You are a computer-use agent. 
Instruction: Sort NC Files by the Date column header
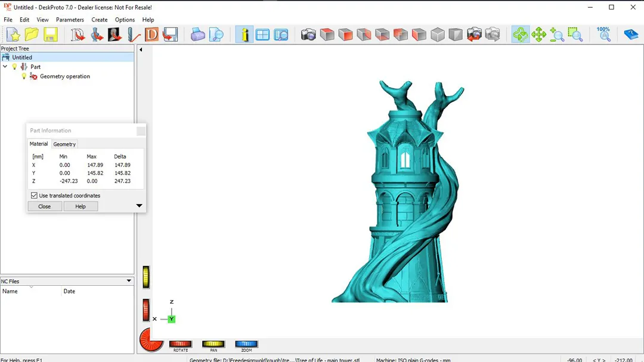pos(98,291)
